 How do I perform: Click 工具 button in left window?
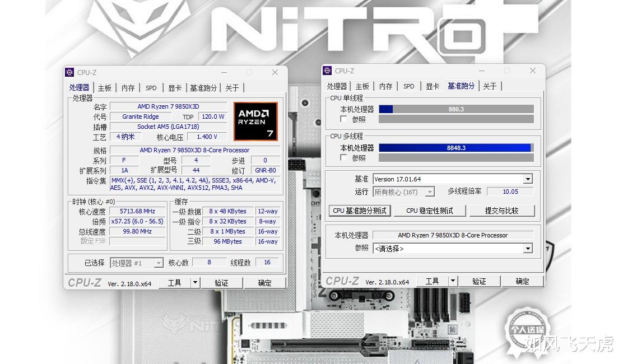[x=175, y=283]
